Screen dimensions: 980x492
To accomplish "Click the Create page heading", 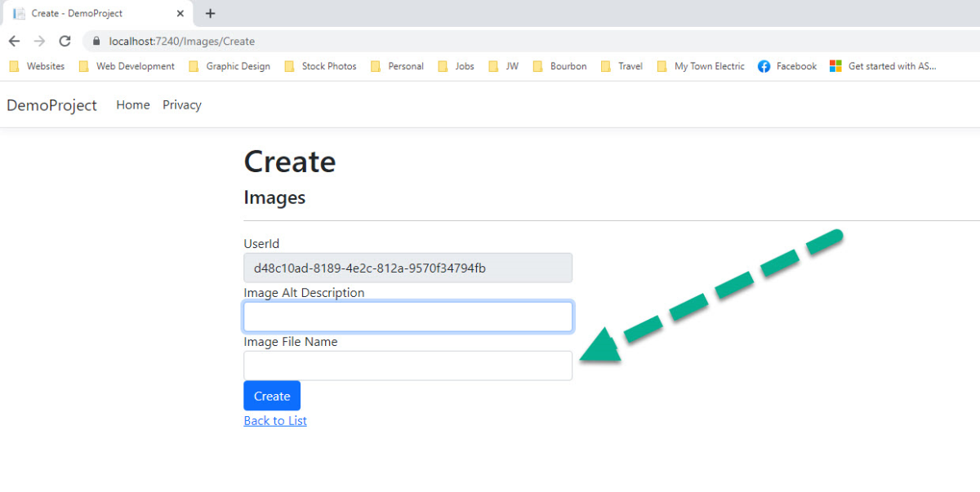I will coord(290,162).
